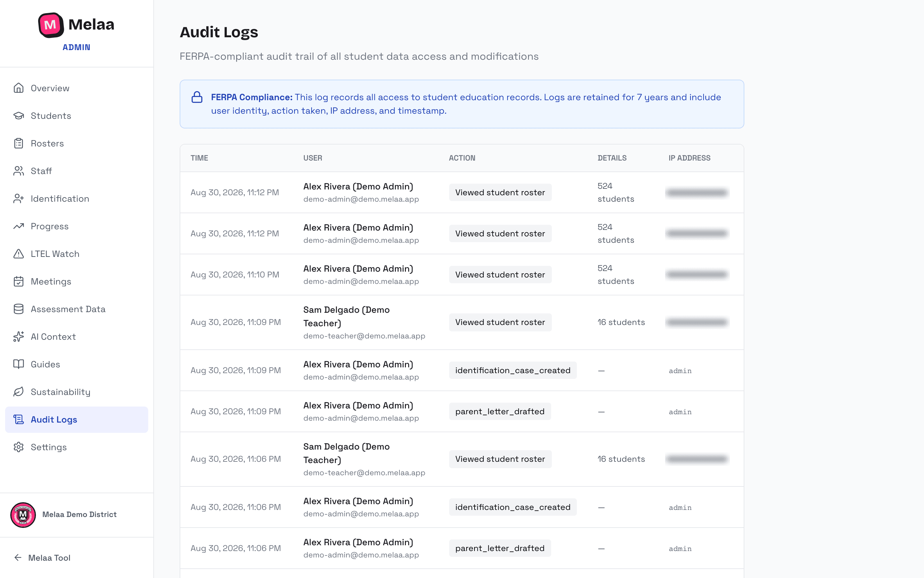Click the FERPA Compliance lock icon
924x578 pixels.
[197, 97]
